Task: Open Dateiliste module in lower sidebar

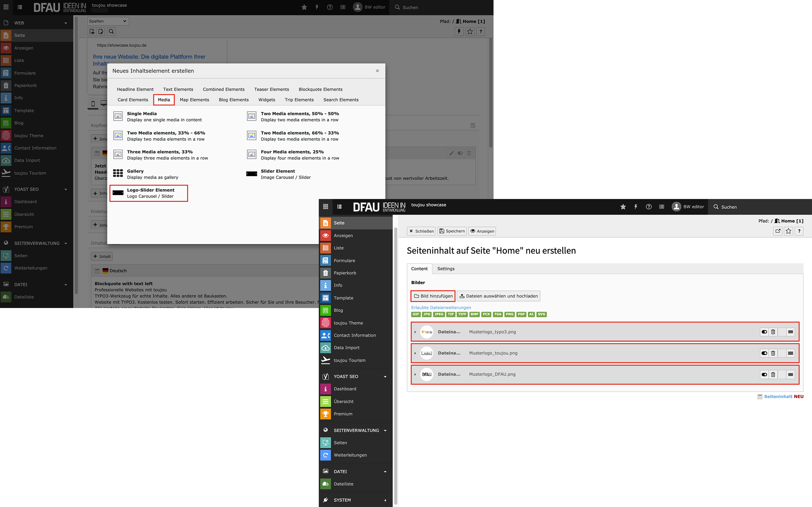Action: coord(343,484)
